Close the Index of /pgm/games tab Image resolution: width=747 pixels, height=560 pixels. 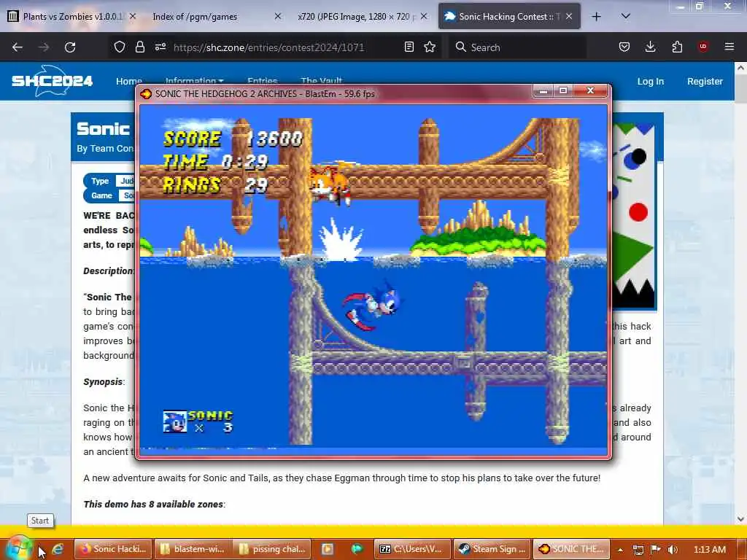pos(278,16)
